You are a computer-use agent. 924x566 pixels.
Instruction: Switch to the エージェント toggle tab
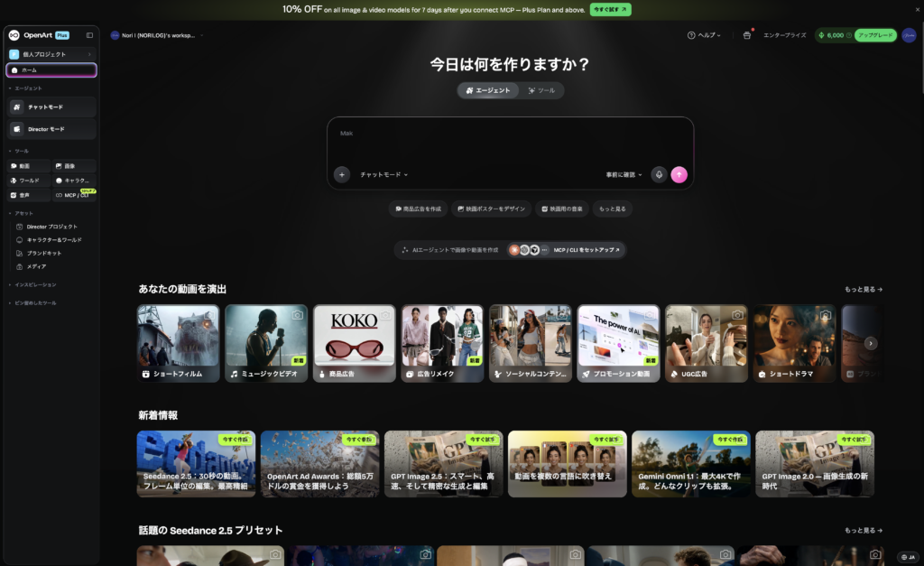[488, 90]
